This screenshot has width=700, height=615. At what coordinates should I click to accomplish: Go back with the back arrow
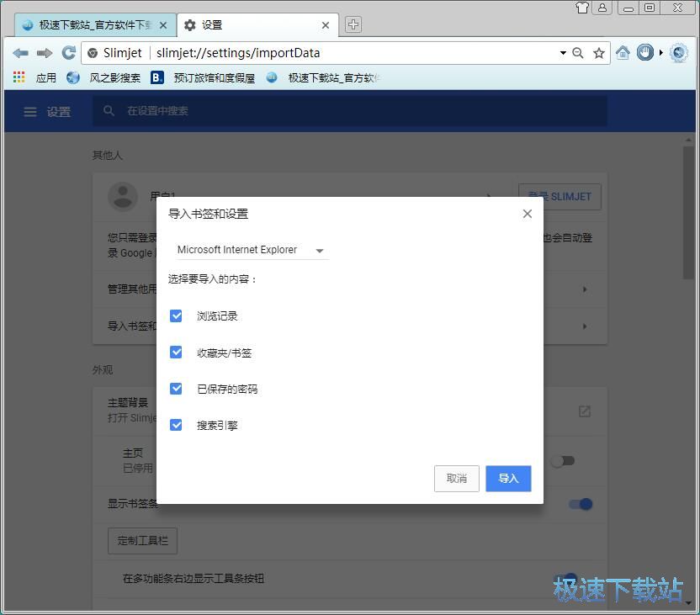[x=20, y=53]
